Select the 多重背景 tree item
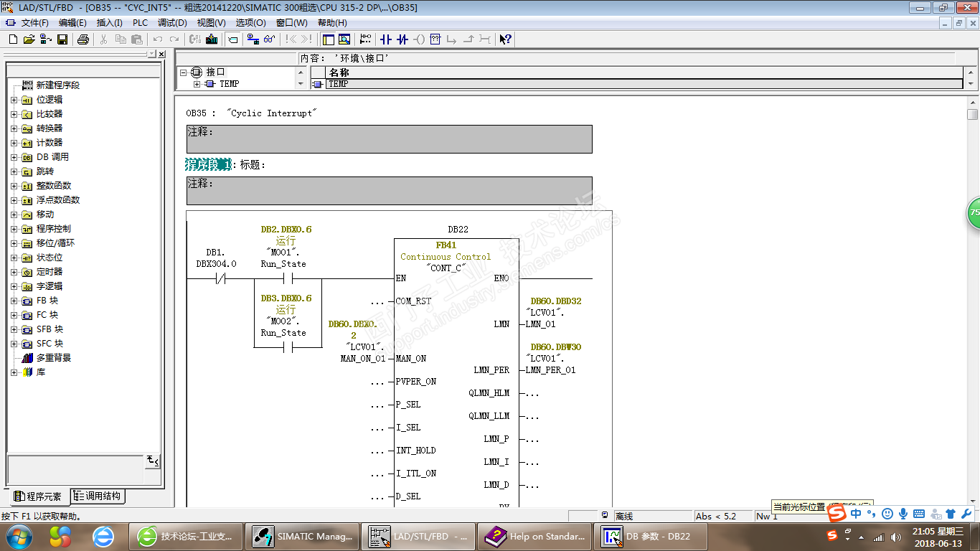Screen dimensions: 980x551 pos(54,358)
